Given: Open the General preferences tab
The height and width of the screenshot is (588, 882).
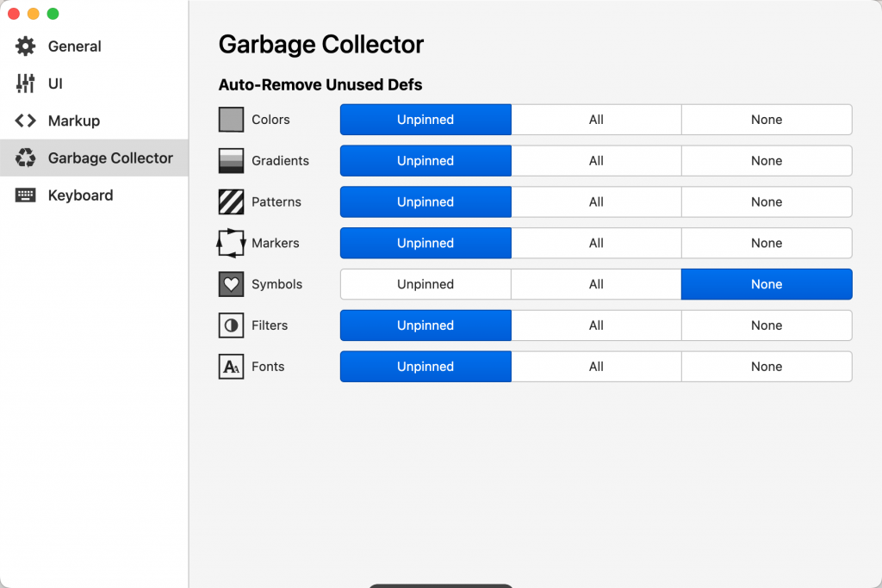Looking at the screenshot, I should point(74,46).
